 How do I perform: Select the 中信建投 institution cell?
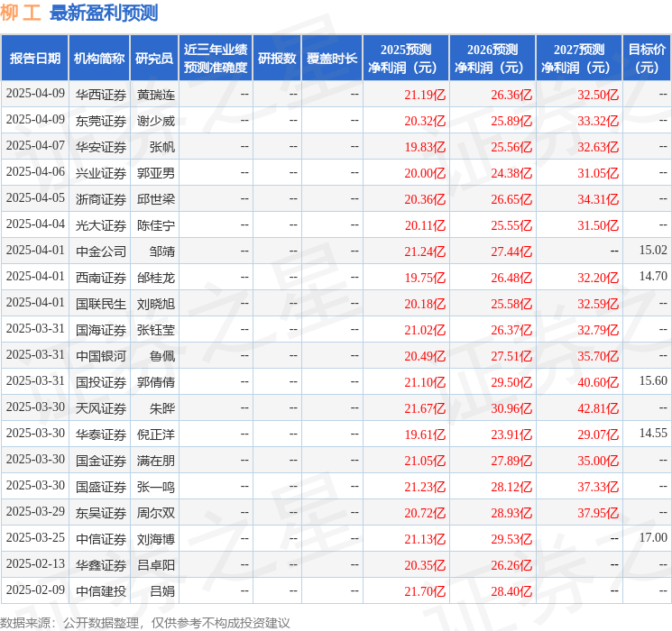(101, 591)
